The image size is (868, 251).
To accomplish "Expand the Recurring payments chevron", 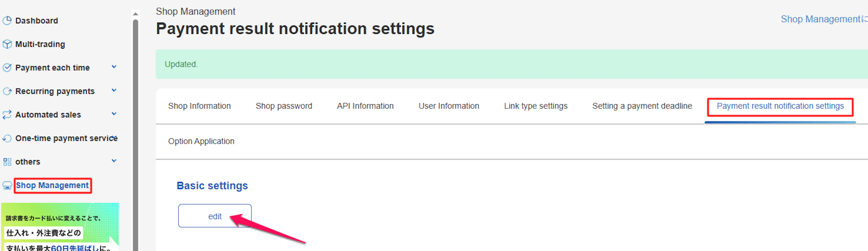I will 114,90.
